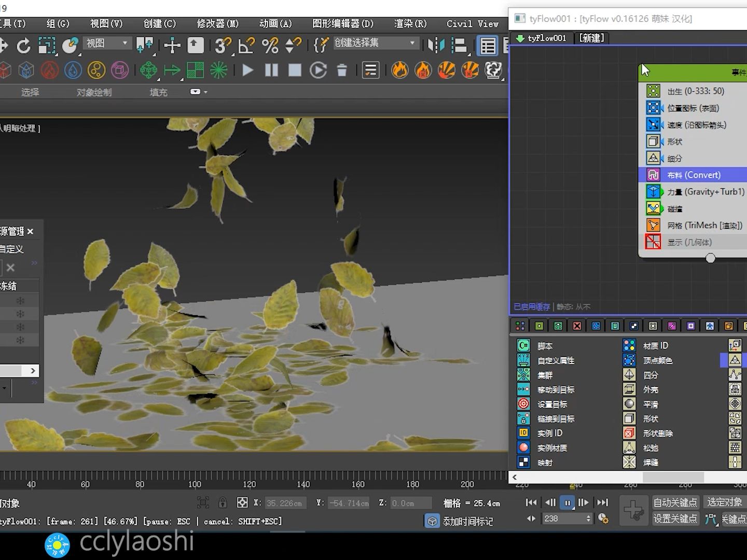Click the trash delete icon in toolbar
The height and width of the screenshot is (560, 747).
pos(342,70)
